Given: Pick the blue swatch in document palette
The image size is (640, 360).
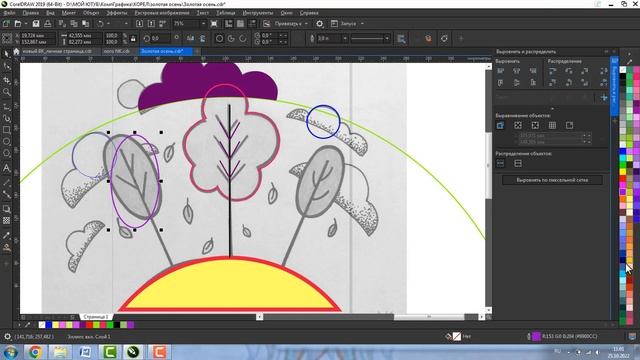Looking at the screenshot, I should (49, 325).
